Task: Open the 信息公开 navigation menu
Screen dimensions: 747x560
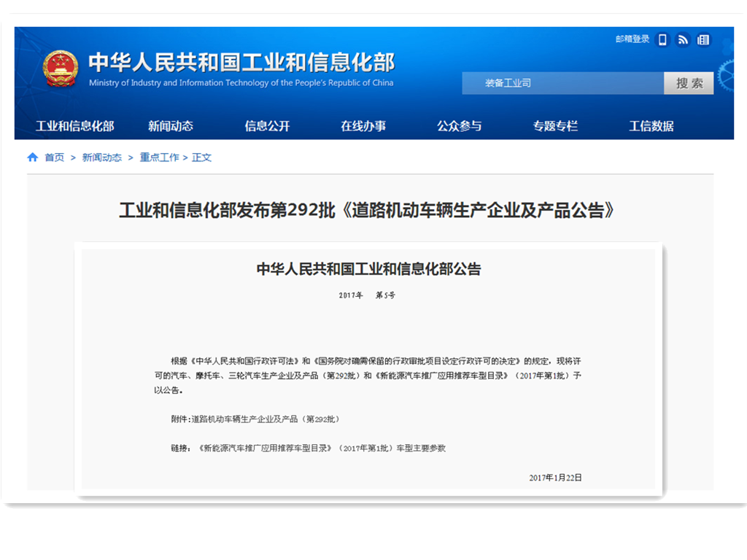Action: point(267,126)
